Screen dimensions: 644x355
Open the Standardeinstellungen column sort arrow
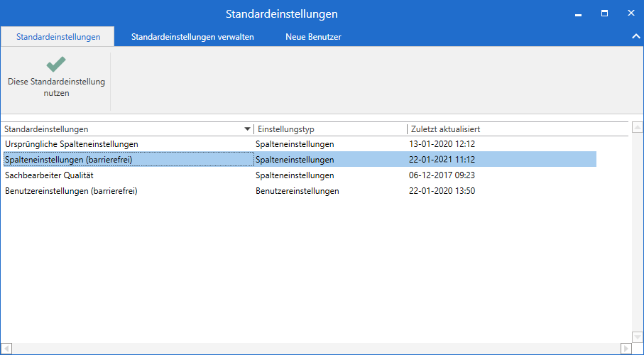click(247, 129)
